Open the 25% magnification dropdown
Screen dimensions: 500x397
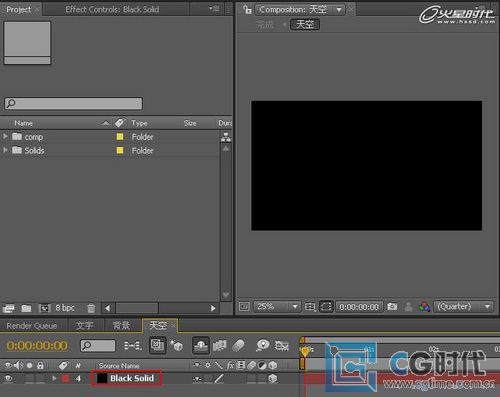(x=277, y=306)
